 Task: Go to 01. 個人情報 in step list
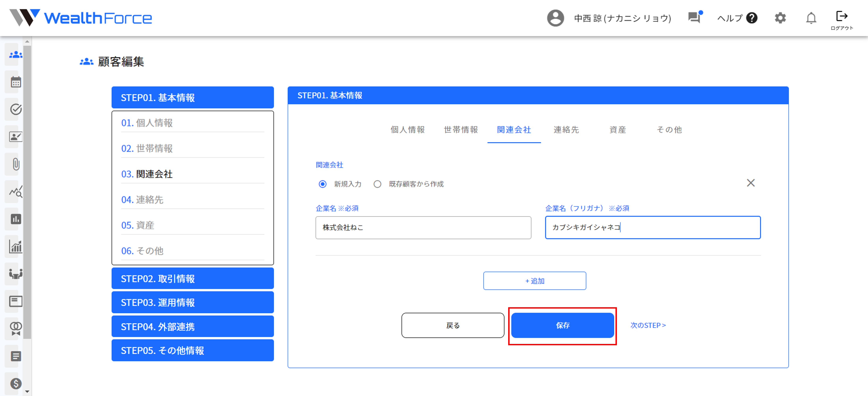(x=192, y=123)
